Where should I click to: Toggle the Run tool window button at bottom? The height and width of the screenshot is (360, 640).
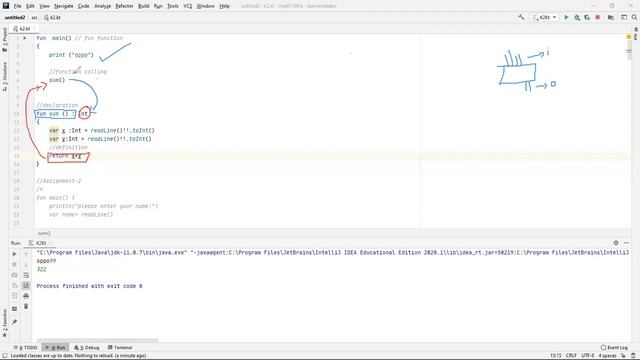(55, 347)
